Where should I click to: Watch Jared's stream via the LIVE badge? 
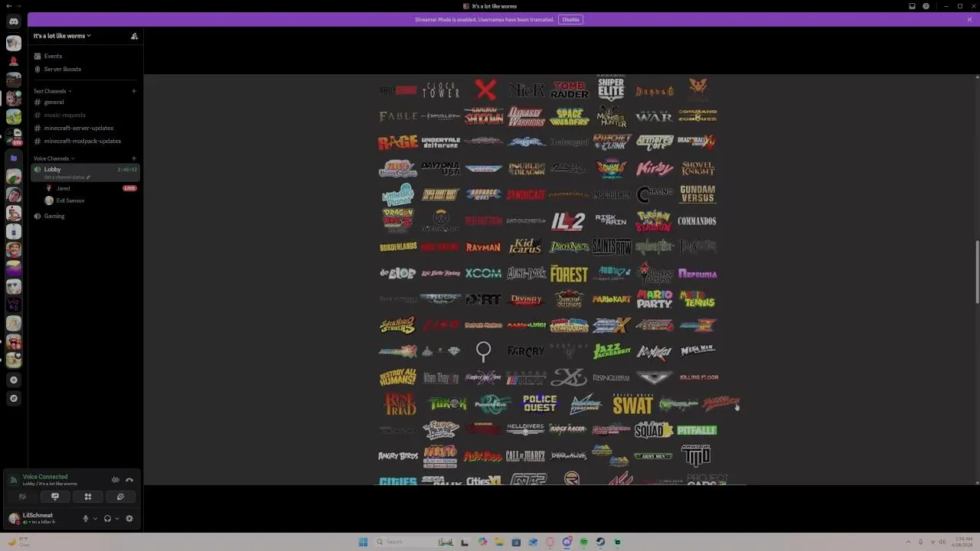129,188
